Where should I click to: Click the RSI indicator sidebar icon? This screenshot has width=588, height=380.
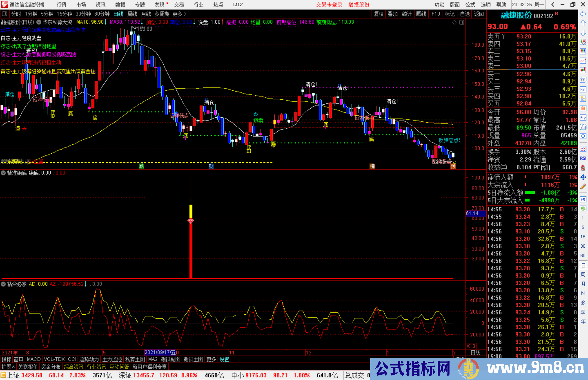pos(583,158)
